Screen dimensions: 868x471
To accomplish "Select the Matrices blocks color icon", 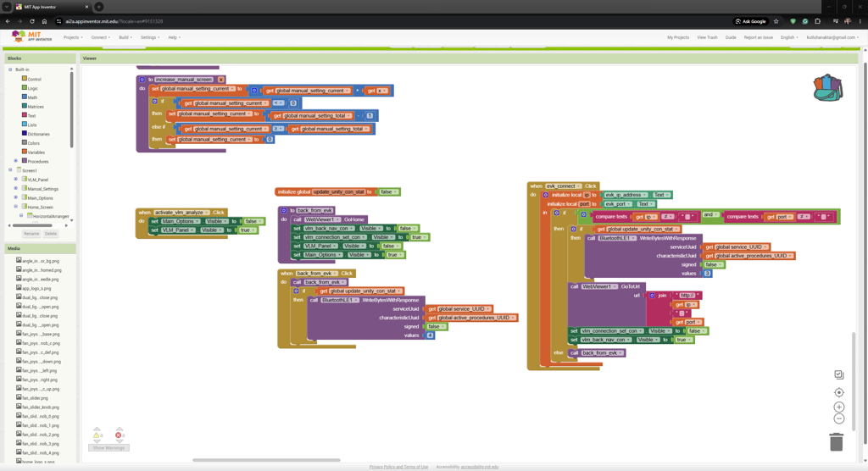I will click(25, 106).
